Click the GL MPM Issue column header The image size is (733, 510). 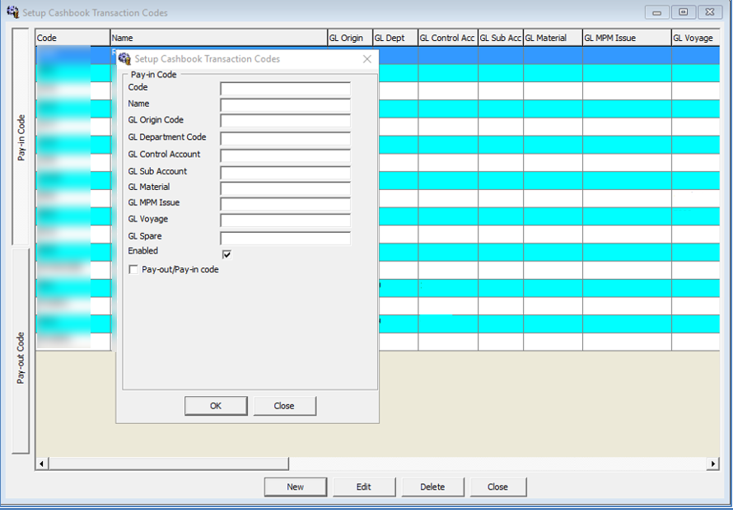click(x=627, y=38)
